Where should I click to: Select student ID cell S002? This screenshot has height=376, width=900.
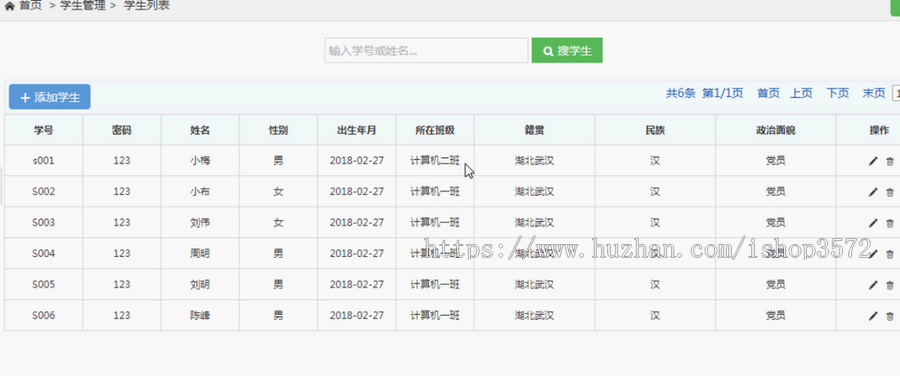coord(44,192)
